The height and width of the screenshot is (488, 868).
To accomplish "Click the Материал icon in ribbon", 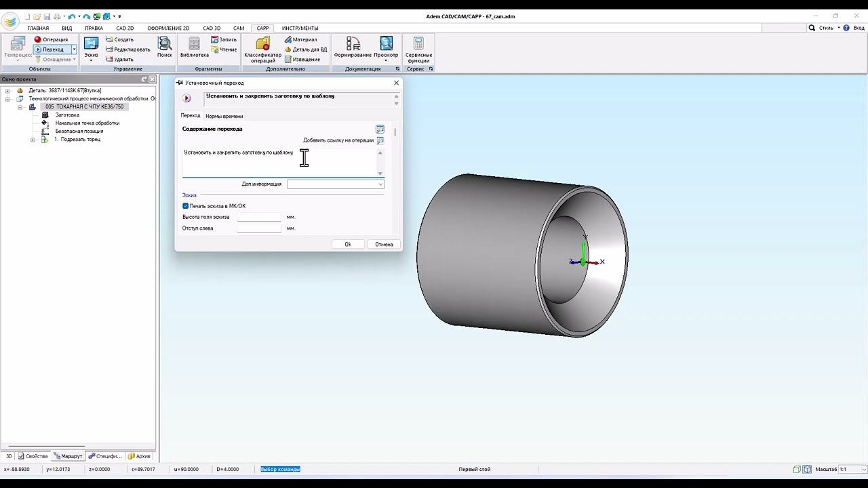I will (x=288, y=39).
